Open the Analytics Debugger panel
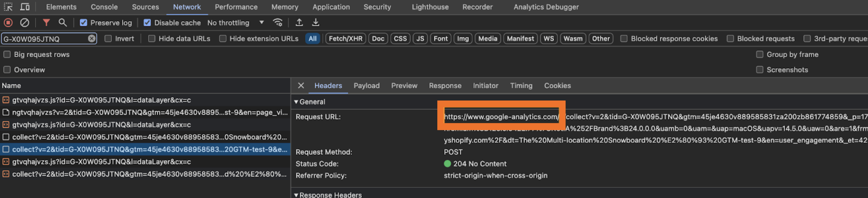This screenshot has width=868, height=198. point(546,7)
